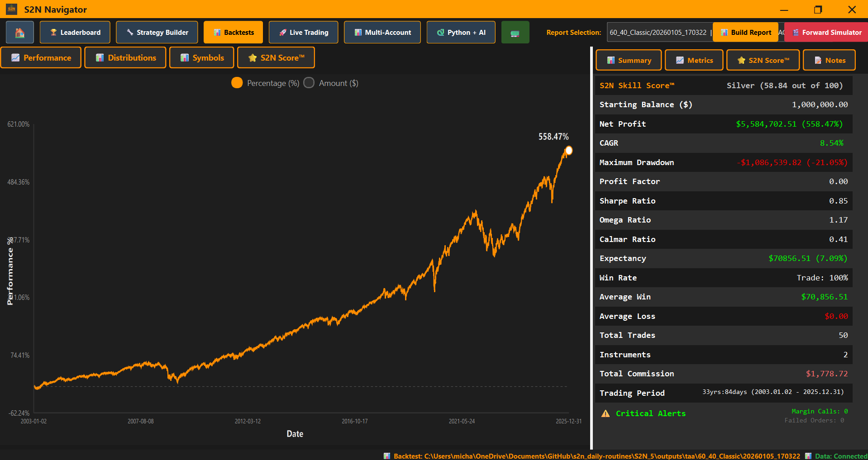Click the icon on Forward Simulator button
868x460 pixels.
click(796, 33)
